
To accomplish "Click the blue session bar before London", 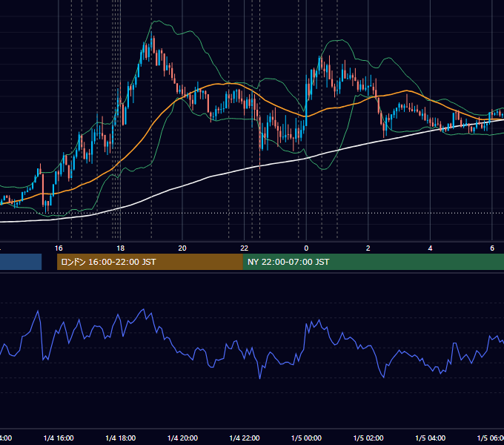I will coord(21,262).
